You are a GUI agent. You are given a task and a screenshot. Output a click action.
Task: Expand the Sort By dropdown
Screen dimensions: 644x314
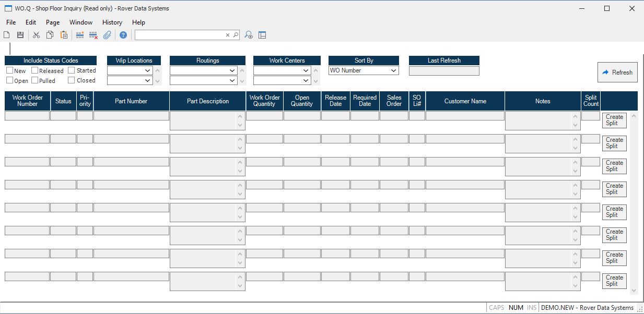(x=393, y=70)
